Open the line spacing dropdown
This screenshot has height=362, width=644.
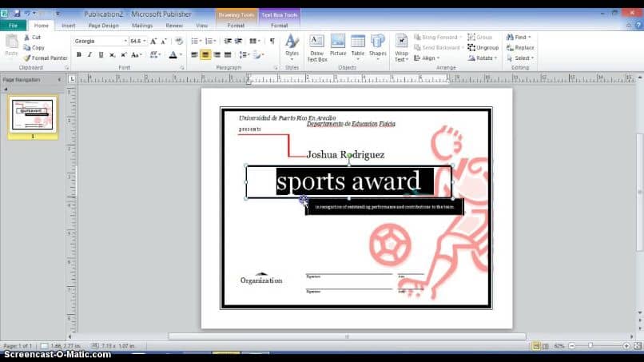point(244,54)
